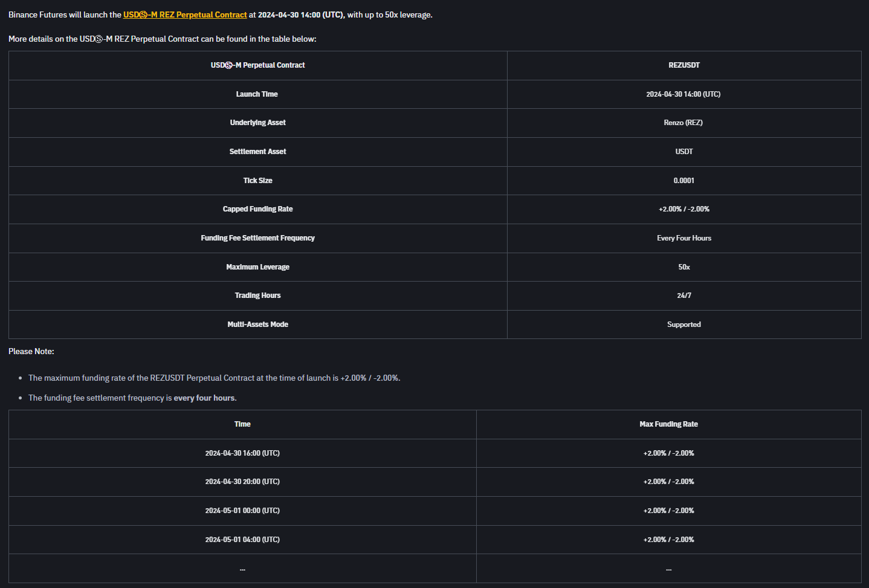Select the 2024-04-30 20:00 (UTC) time cell
The width and height of the screenshot is (869, 588).
pos(242,482)
